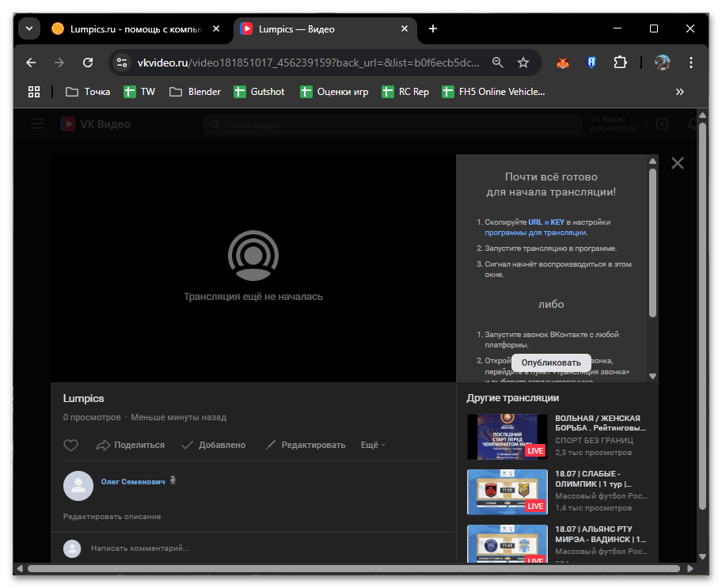
Task: Show hidden bookmarks with double chevron
Action: [x=679, y=92]
